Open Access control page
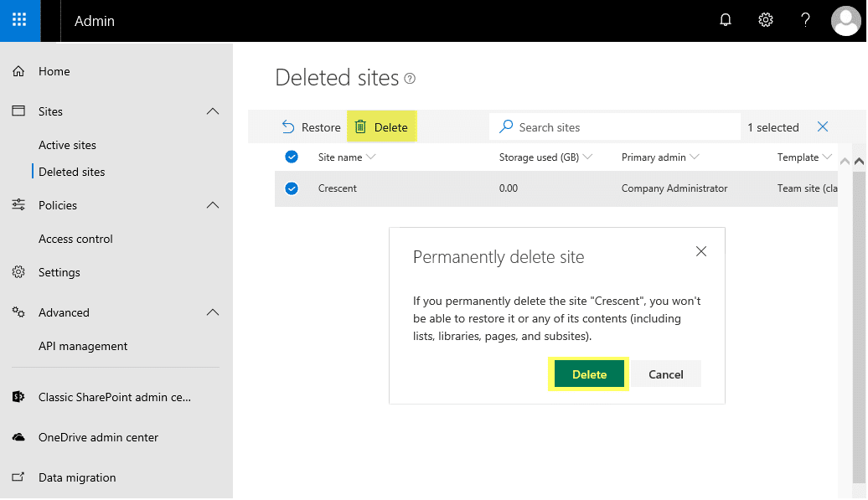The image size is (868, 500). pyautogui.click(x=75, y=239)
